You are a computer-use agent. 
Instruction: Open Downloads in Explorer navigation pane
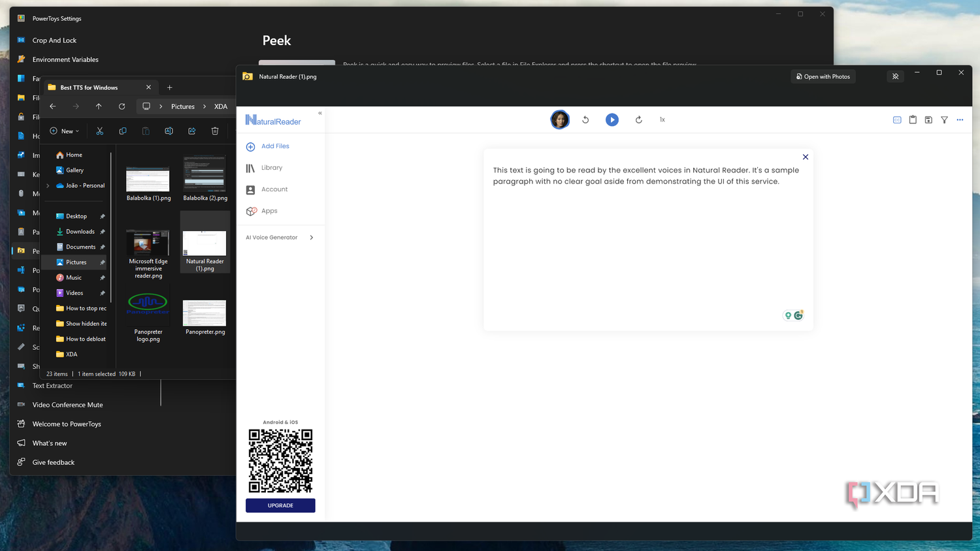(80, 232)
